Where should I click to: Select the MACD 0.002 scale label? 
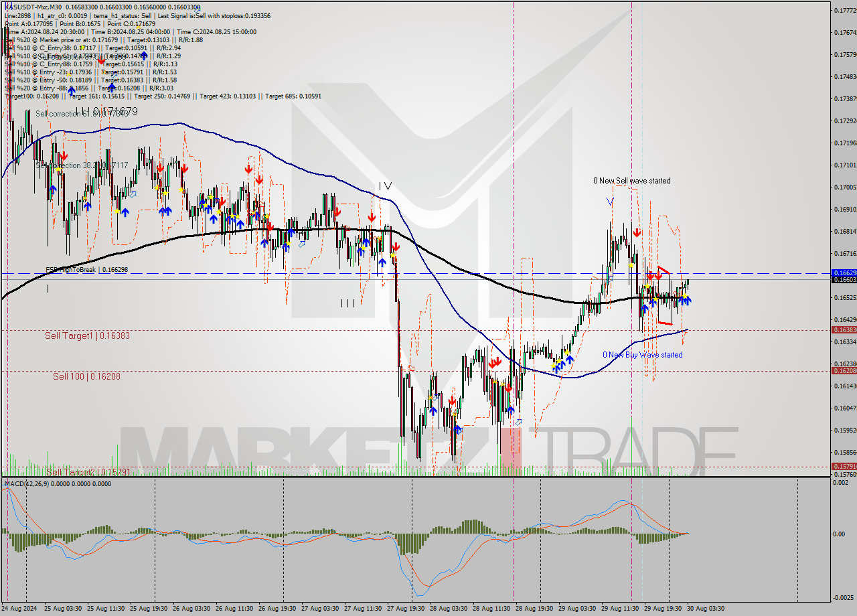[841, 483]
